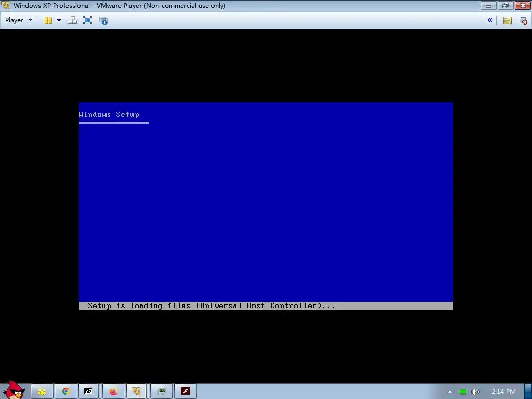The width and height of the screenshot is (532, 399).
Task: Click the Setup is loading files status bar
Action: click(265, 305)
